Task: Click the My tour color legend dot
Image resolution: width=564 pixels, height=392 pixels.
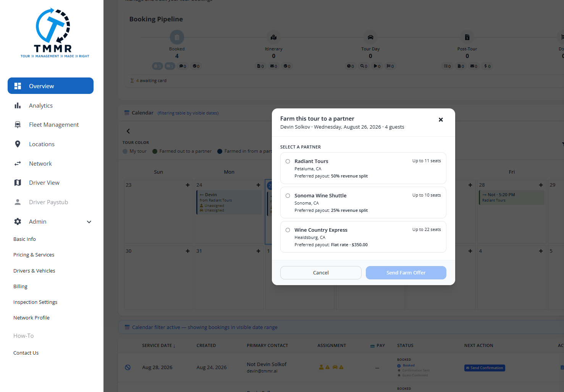Action: (125, 151)
